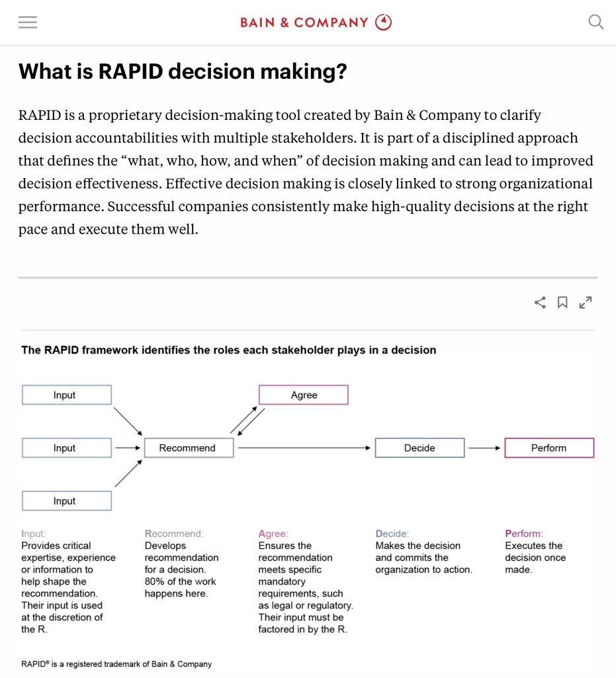Click the 'Recommend:' description label
This screenshot has height=678, width=616.
[x=174, y=534]
